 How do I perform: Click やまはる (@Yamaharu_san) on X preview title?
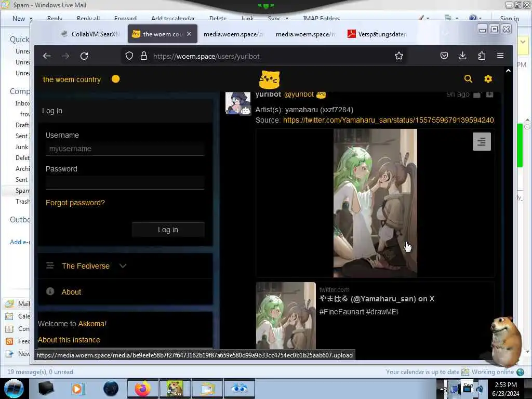[377, 299]
